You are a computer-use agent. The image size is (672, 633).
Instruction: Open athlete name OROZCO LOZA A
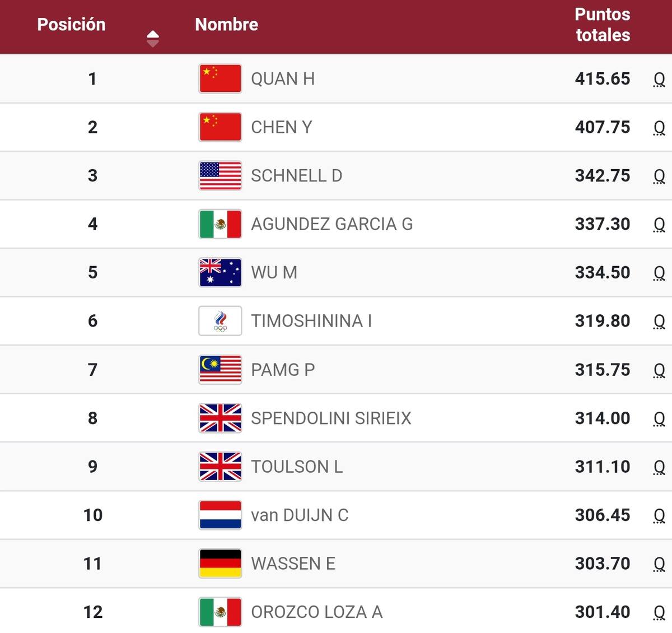pos(317,612)
